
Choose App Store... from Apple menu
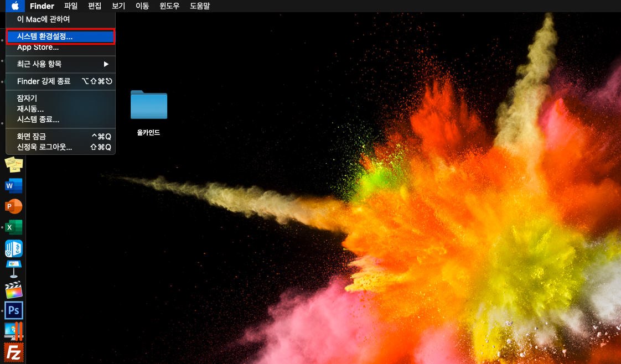click(x=60, y=47)
